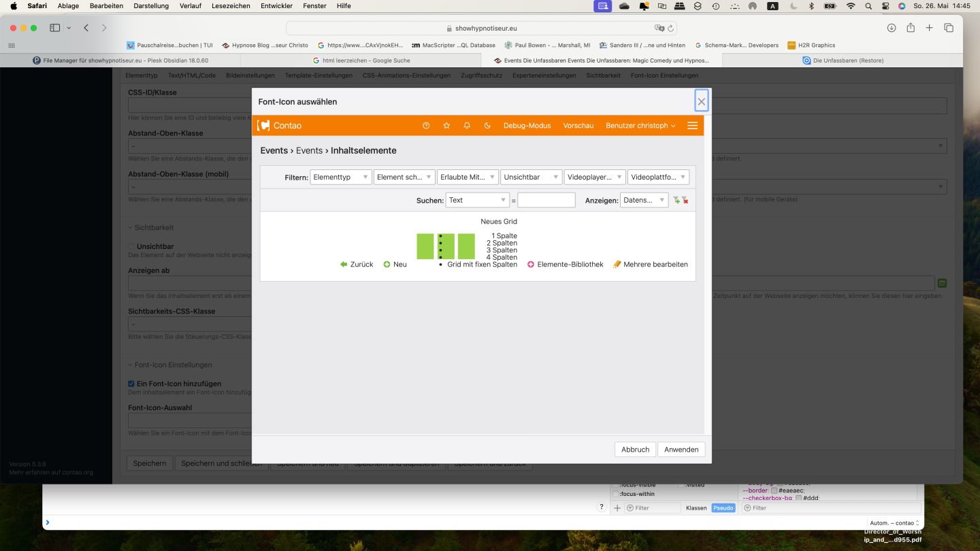Open the Videoplayer filter dropdown
Viewport: 980px width, 551px height.
click(594, 178)
